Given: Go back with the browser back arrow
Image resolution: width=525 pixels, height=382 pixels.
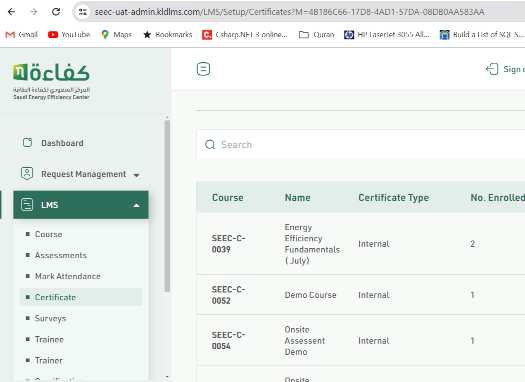Looking at the screenshot, I should (11, 12).
